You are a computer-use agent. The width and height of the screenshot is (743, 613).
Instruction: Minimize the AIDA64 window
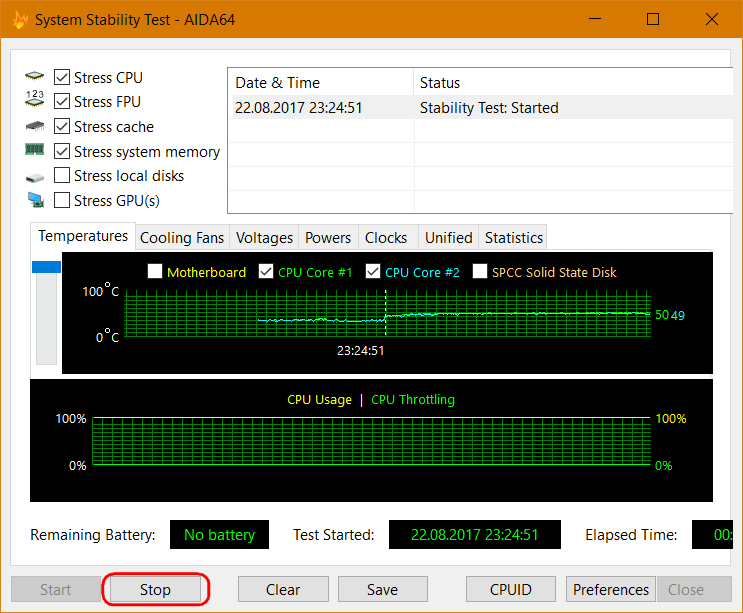tap(595, 19)
